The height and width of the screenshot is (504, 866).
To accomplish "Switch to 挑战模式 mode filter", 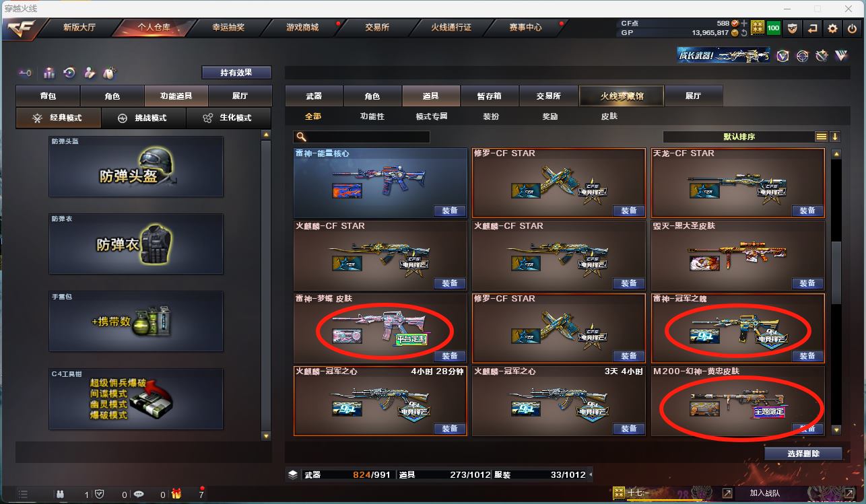I will [143, 118].
